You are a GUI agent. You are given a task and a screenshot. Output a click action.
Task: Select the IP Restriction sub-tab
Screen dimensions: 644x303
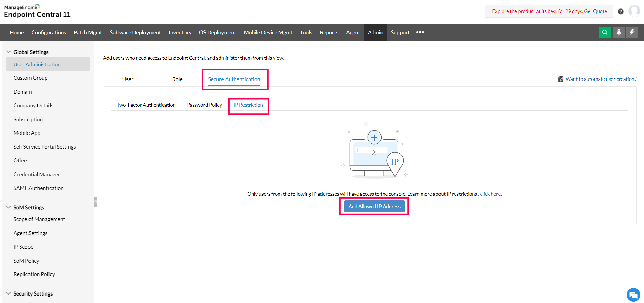point(248,105)
